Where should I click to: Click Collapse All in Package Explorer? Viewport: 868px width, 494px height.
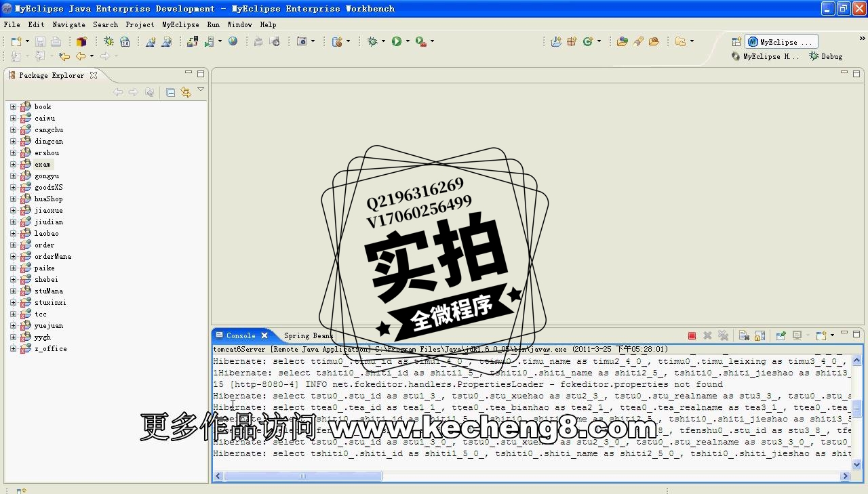click(x=171, y=92)
